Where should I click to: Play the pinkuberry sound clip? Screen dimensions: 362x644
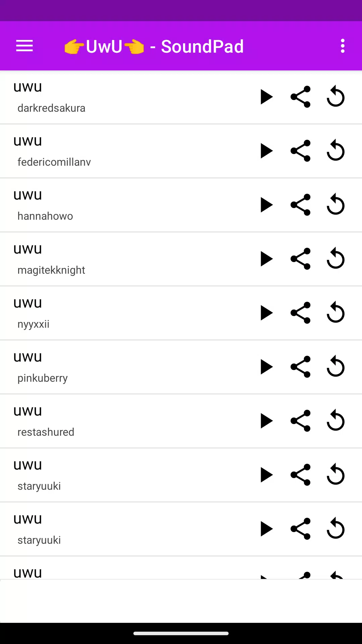point(266,367)
